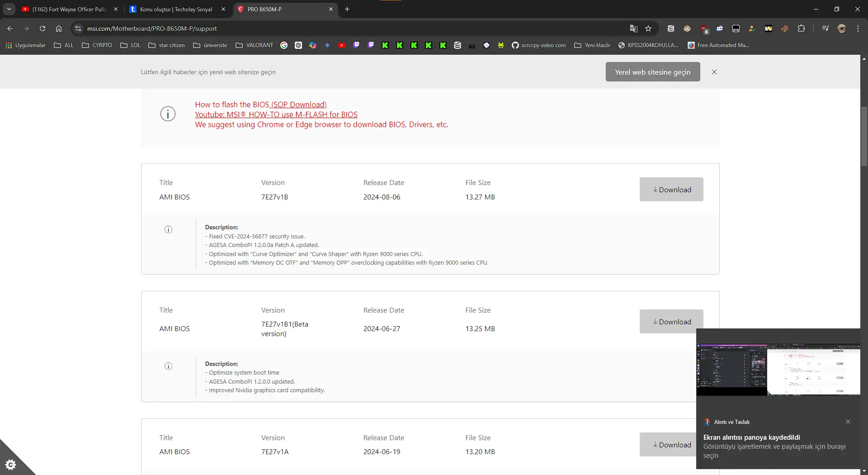Open the extension showing badge 8

tap(704, 29)
